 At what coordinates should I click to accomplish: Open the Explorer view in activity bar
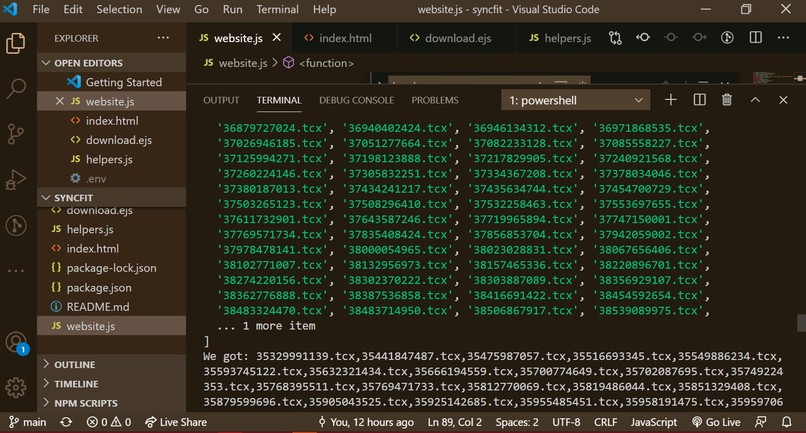click(x=15, y=43)
